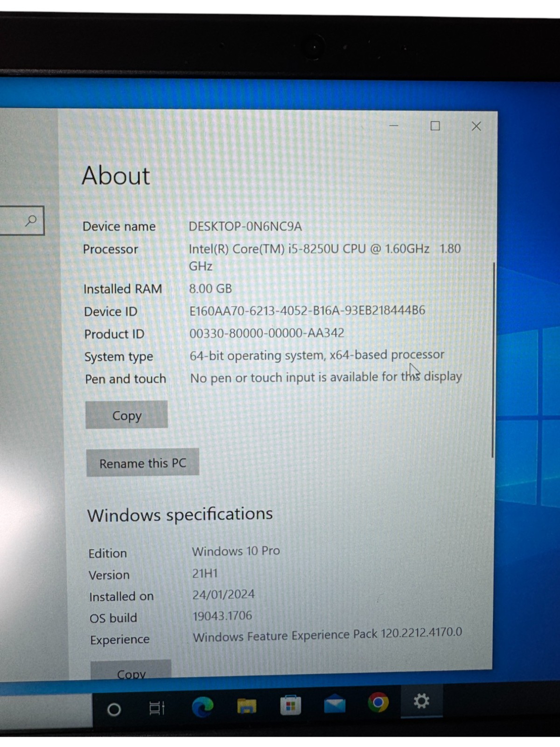Copy the device specifications
Viewport: 560px width, 747px height.
[126, 415]
